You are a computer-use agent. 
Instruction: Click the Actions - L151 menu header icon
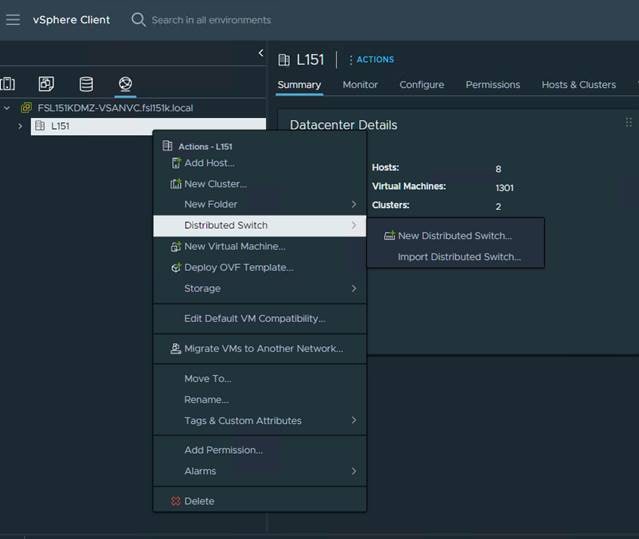pos(167,146)
